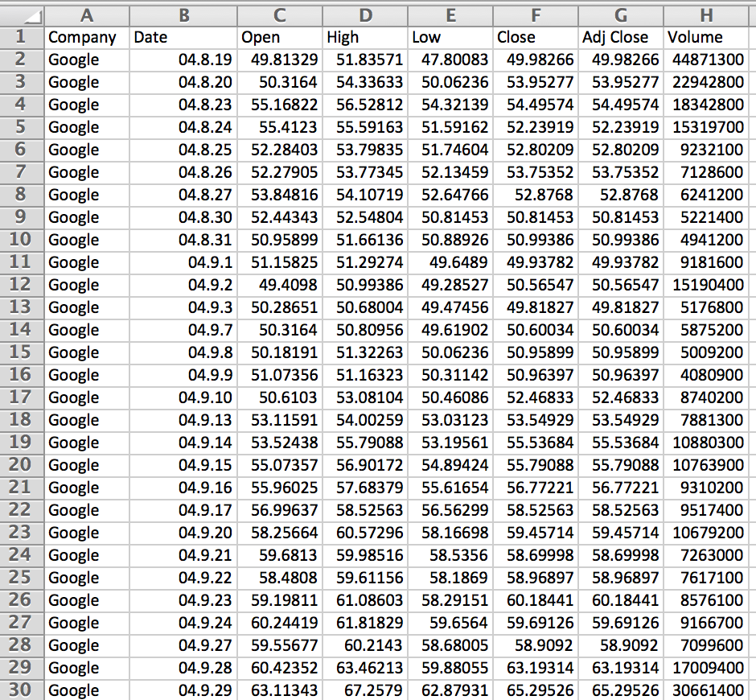The width and height of the screenshot is (756, 700).
Task: Select all cells using corner triangle
Action: (x=23, y=16)
